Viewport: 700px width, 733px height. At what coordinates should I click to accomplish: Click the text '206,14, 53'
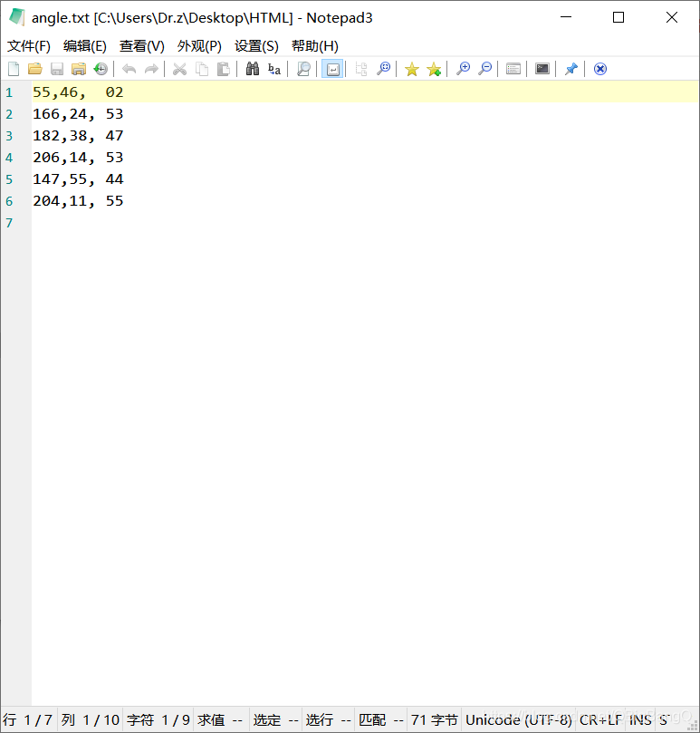click(x=78, y=157)
